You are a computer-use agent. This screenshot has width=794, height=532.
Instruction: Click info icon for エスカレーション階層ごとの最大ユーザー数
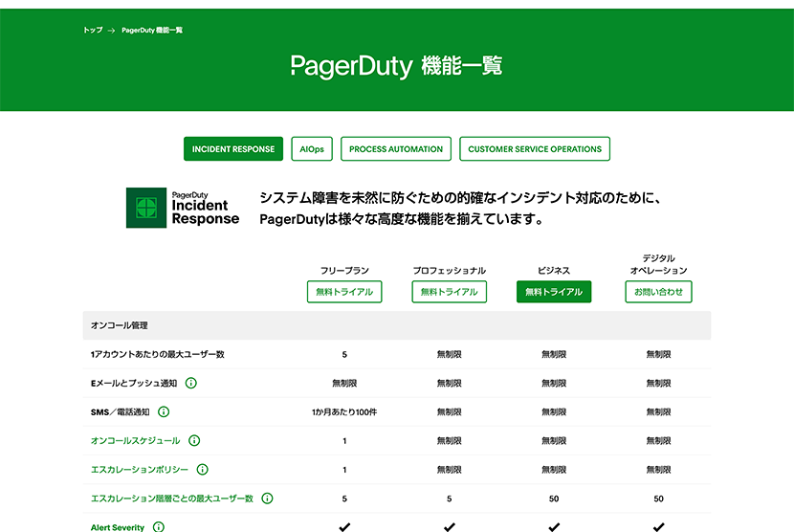[267, 499]
